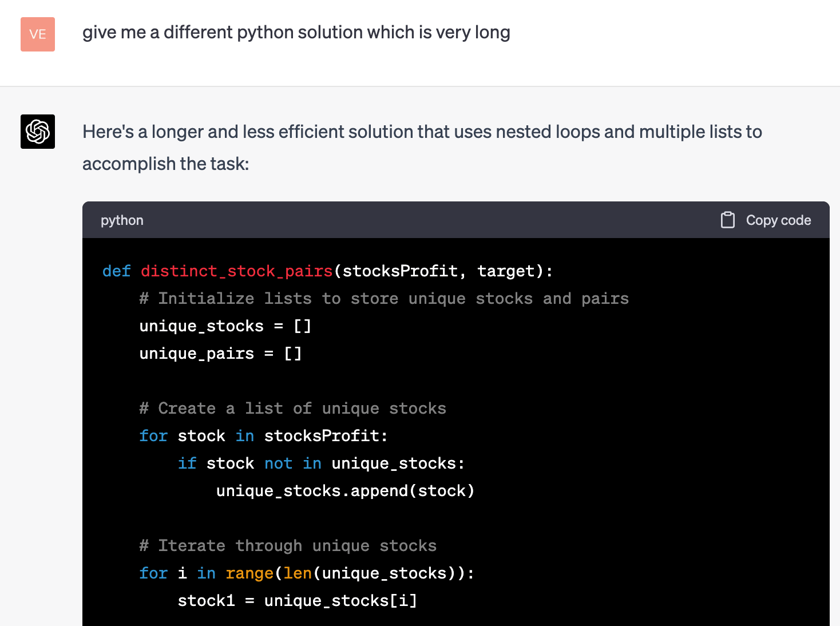Viewport: 840px width, 626px height.
Task: Click the '# Create a list of unique stocks' comment
Action: [x=292, y=409]
